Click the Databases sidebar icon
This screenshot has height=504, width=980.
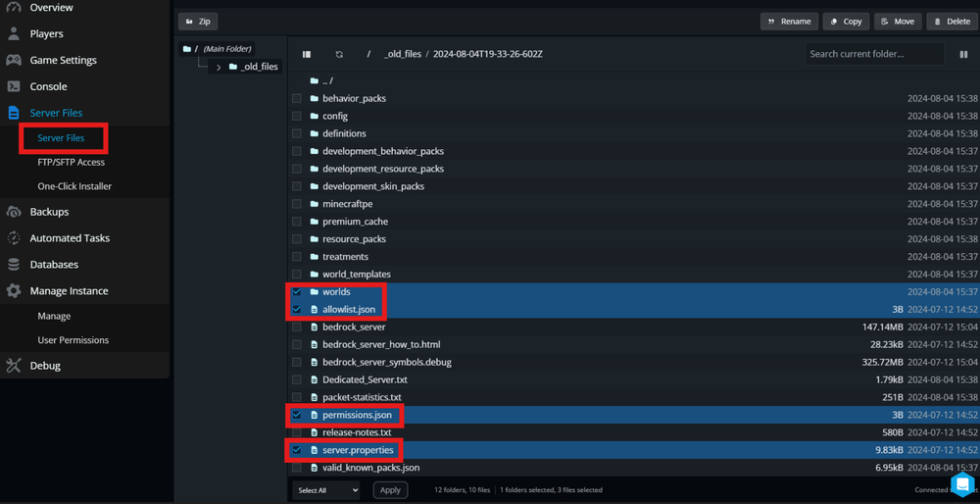point(14,265)
